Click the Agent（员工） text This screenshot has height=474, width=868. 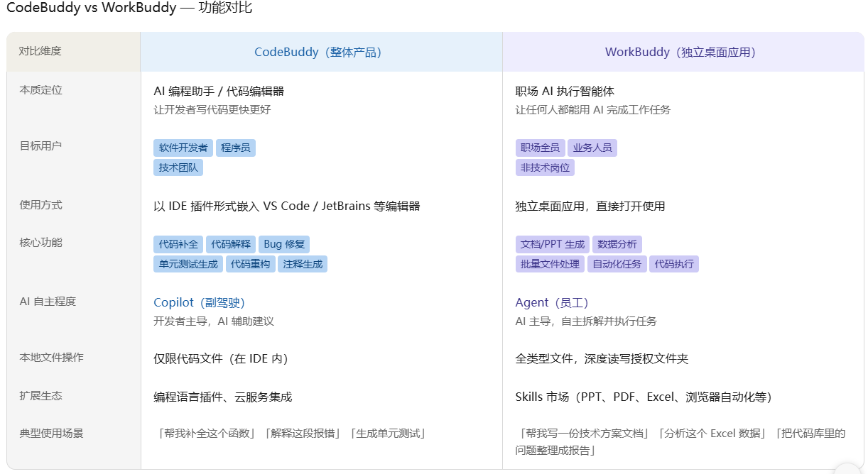click(x=552, y=302)
